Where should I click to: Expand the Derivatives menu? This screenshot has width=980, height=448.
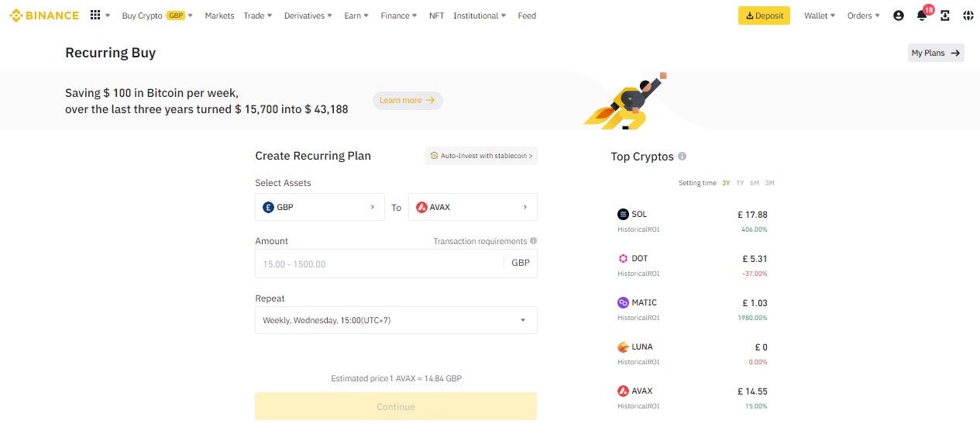tap(308, 16)
